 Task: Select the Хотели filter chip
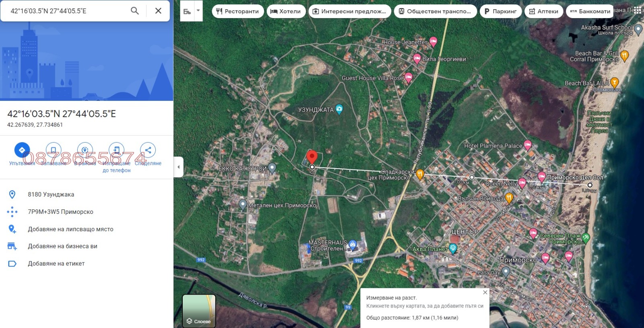(286, 11)
